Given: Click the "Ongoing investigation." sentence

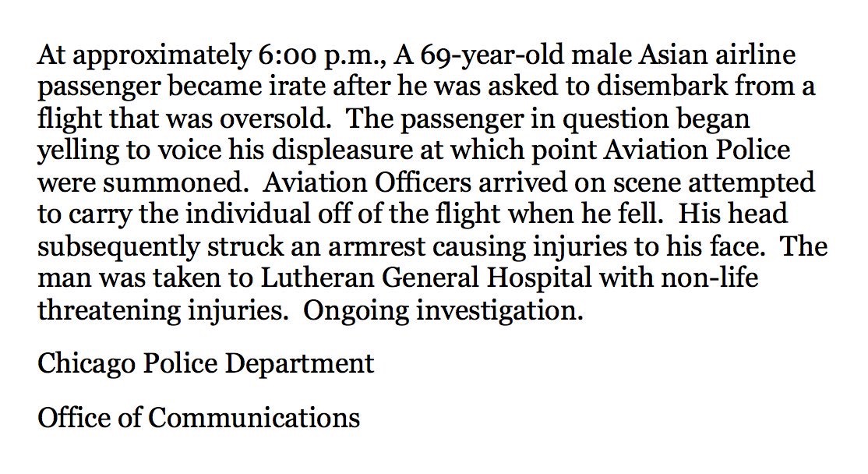Looking at the screenshot, I should point(443,310).
